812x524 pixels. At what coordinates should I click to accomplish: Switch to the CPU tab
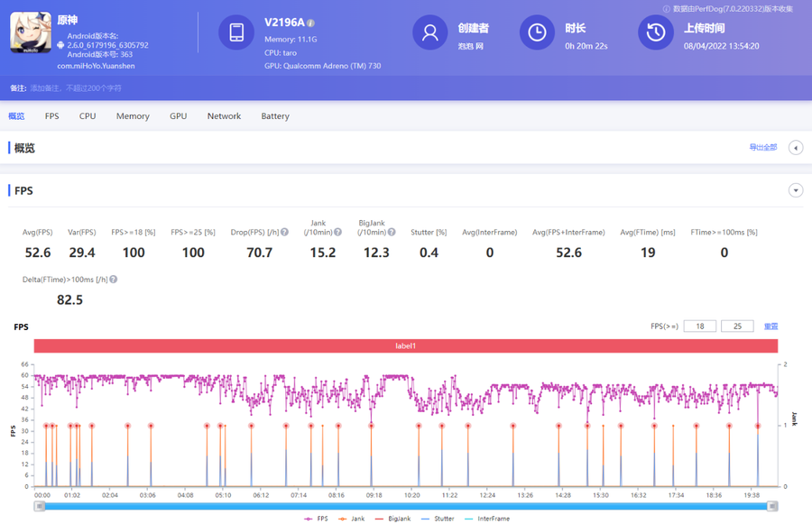88,116
